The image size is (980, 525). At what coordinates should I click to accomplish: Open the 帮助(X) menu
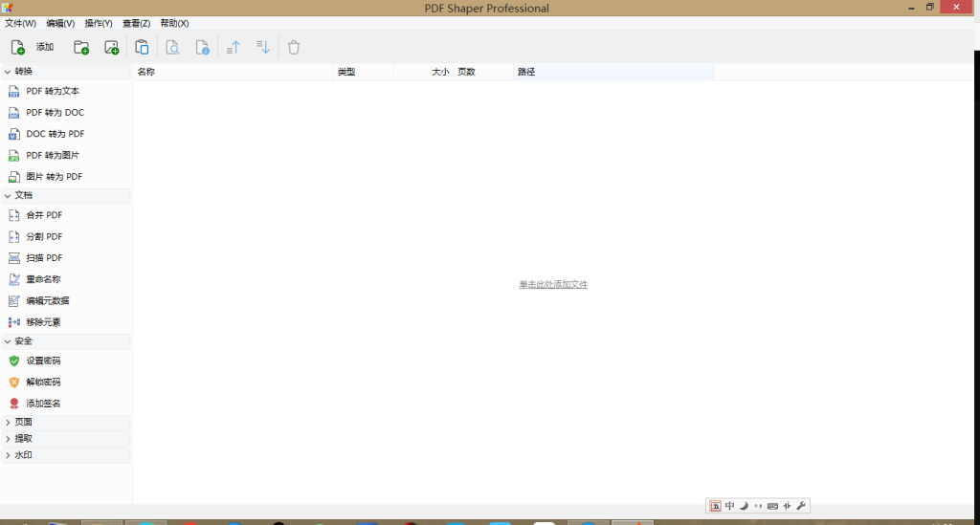click(x=174, y=23)
